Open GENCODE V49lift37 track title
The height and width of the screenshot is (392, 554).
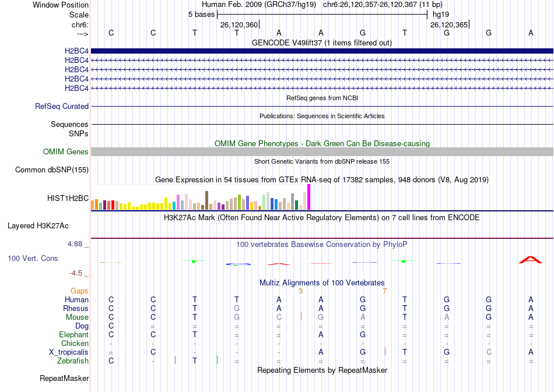(x=321, y=43)
